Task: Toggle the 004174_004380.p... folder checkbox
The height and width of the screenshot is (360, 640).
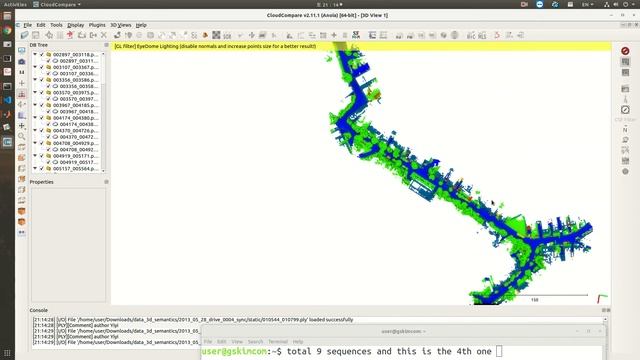Action: click(x=42, y=118)
